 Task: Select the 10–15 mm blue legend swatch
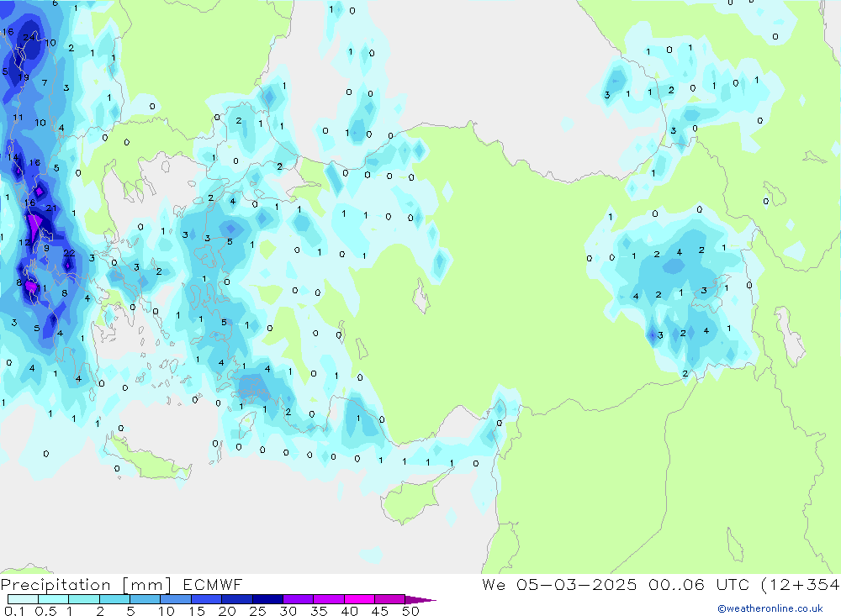click(176, 599)
